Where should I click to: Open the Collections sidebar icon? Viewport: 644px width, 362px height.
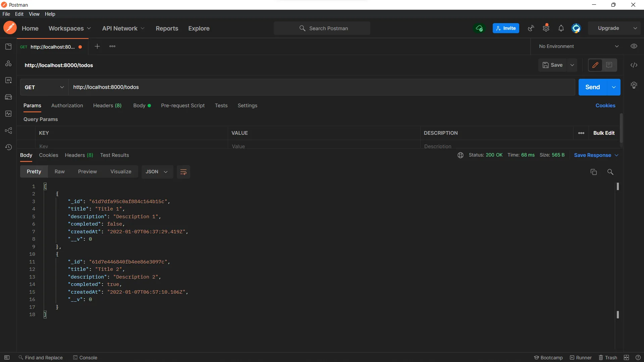pos(8,47)
